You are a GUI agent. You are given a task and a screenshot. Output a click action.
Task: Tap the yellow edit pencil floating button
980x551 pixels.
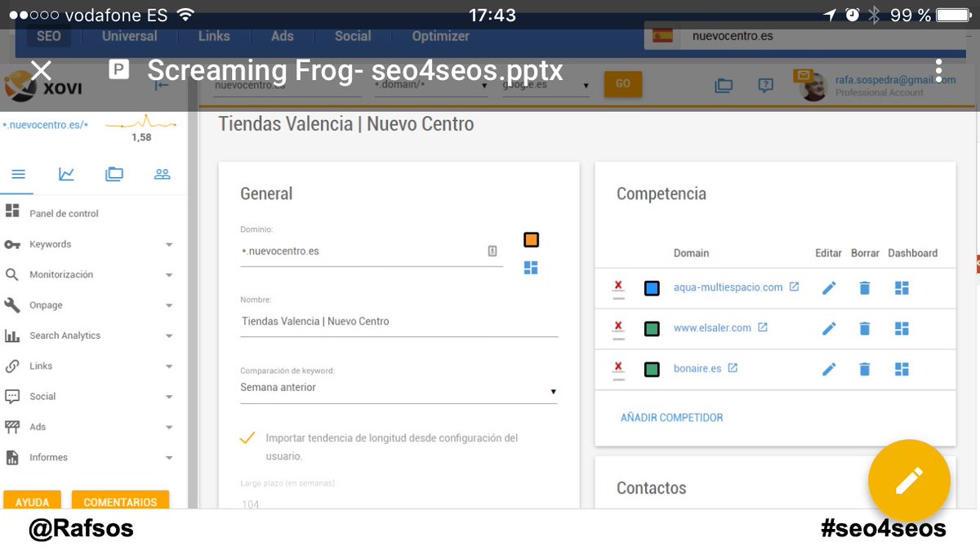(909, 481)
